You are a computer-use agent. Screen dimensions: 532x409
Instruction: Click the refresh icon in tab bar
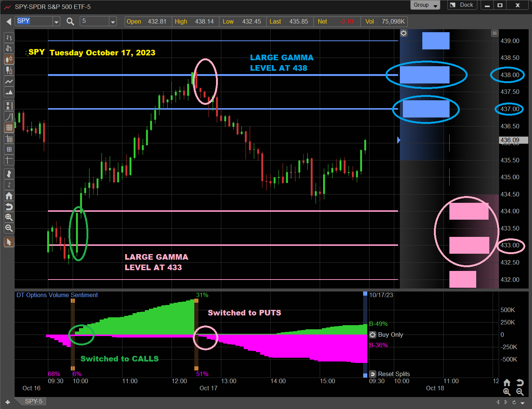(x=514, y=402)
